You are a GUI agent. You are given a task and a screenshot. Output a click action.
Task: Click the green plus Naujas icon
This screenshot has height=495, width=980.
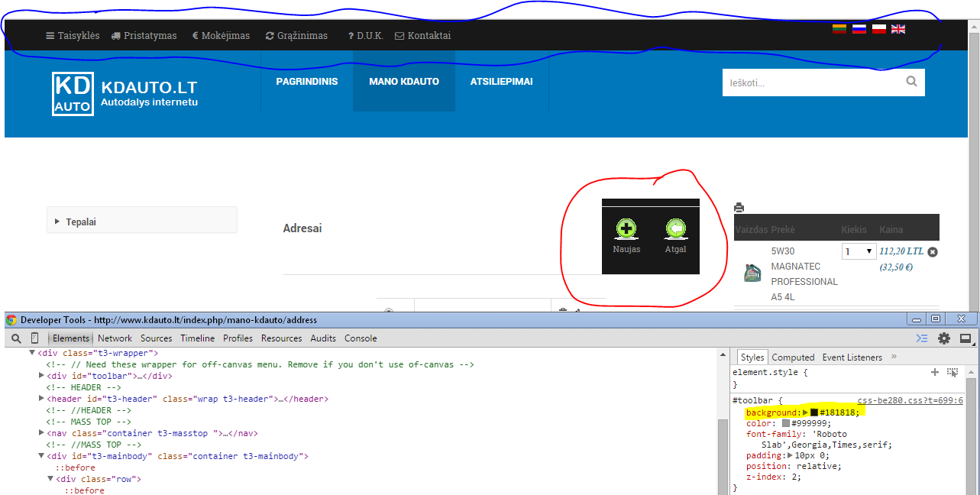click(x=626, y=228)
